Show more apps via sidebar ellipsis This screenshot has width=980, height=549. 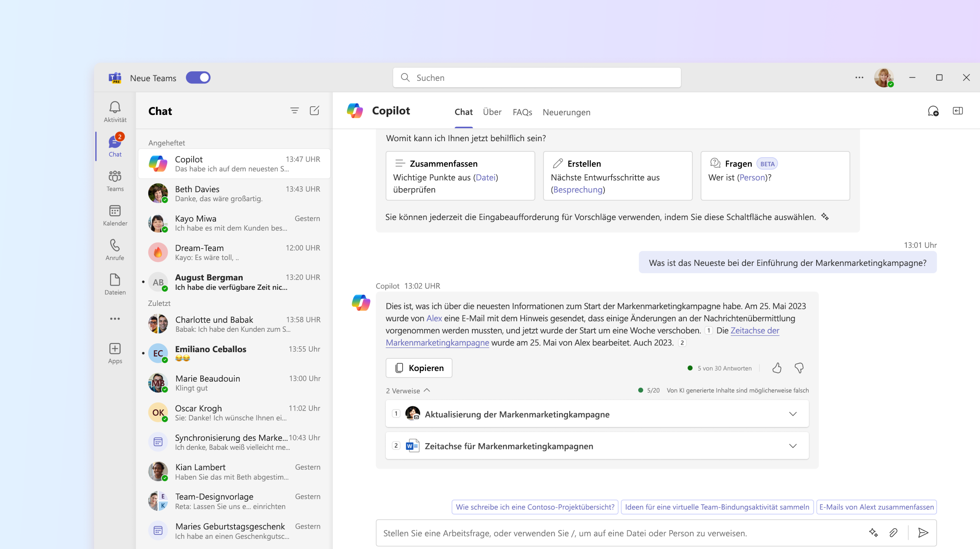pos(115,319)
